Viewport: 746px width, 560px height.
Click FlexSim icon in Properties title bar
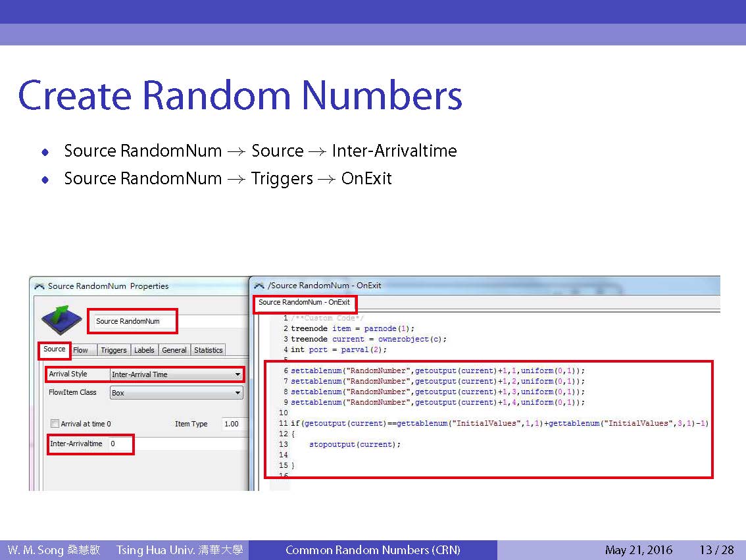(39, 286)
